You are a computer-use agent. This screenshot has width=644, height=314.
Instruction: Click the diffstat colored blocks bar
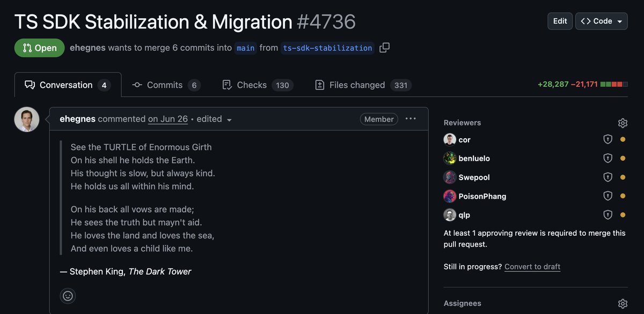614,85
